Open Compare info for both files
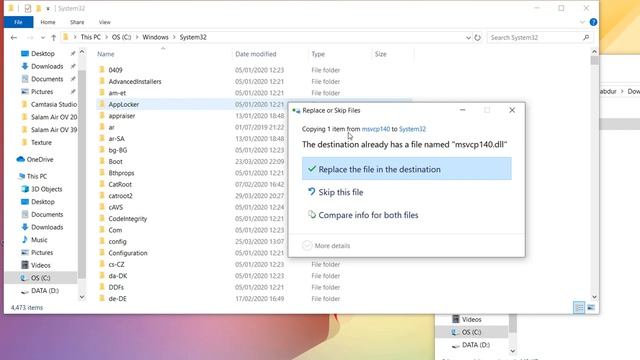The image size is (640, 360). click(363, 215)
